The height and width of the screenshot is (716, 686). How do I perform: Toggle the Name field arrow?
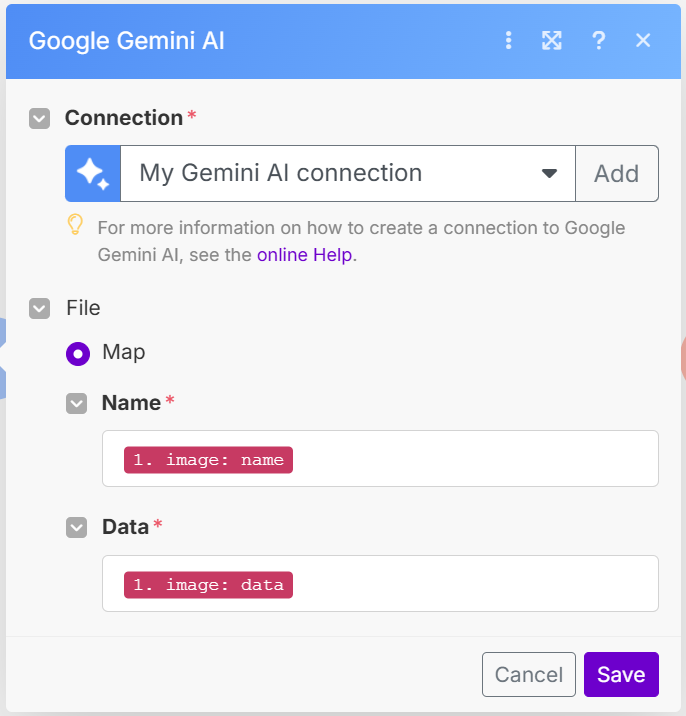pos(76,404)
